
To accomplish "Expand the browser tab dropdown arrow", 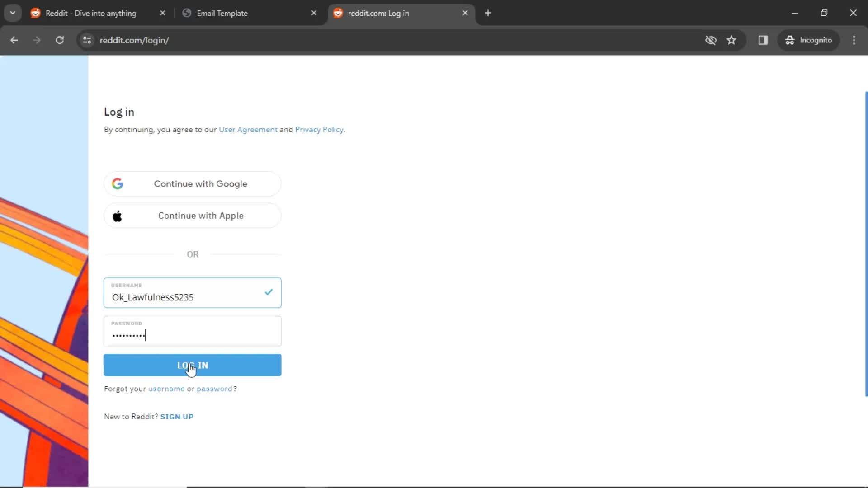I will (13, 13).
